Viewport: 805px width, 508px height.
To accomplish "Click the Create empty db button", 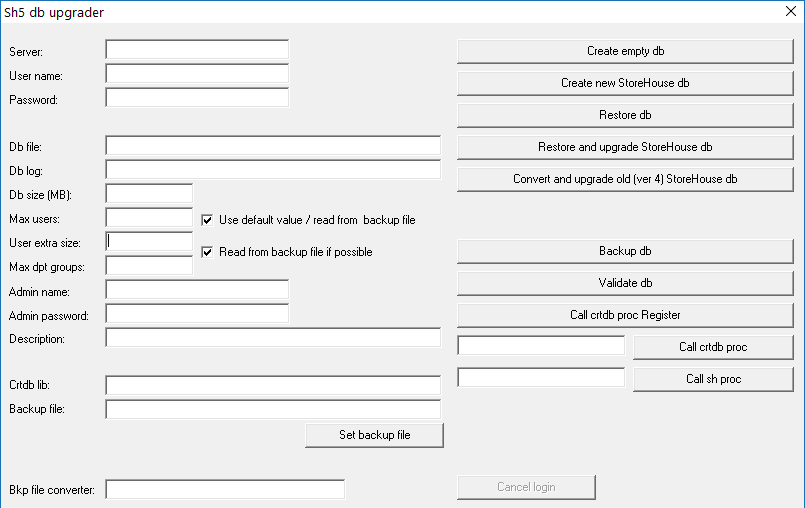I will (625, 51).
